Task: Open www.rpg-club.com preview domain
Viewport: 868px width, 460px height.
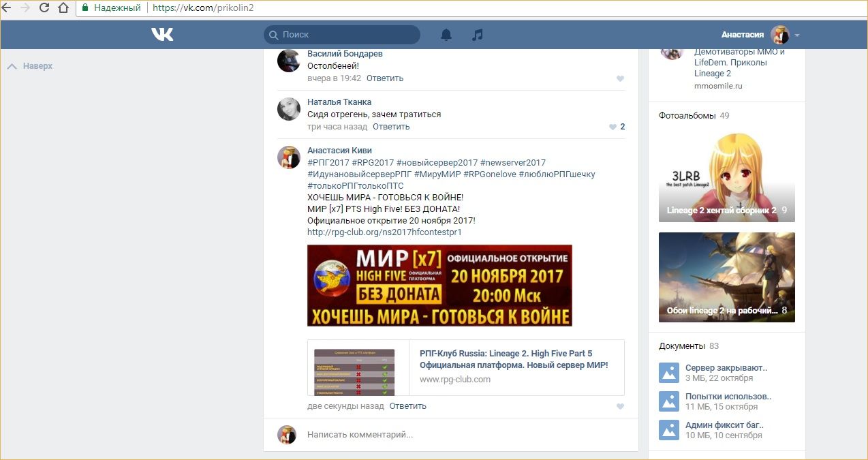Action: point(455,380)
